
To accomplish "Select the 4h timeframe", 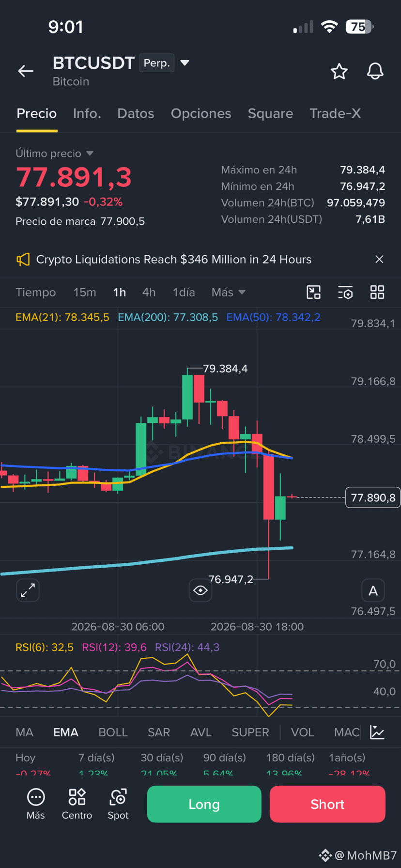I will (x=149, y=293).
